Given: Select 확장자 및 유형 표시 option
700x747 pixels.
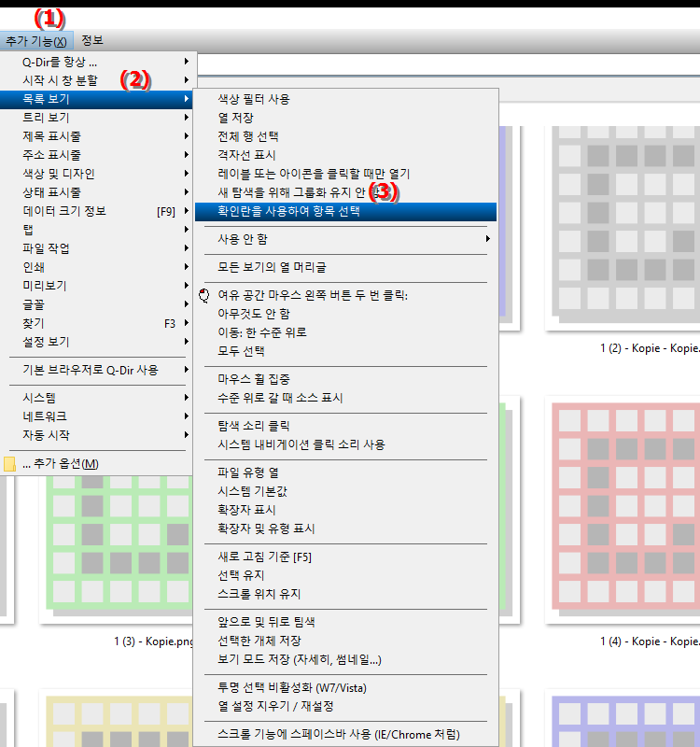Looking at the screenshot, I should 345,529.
